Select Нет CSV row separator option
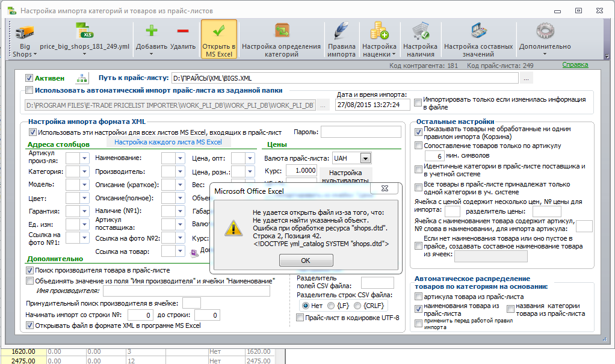Image resolution: width=615 pixels, height=364 pixels. [306, 306]
